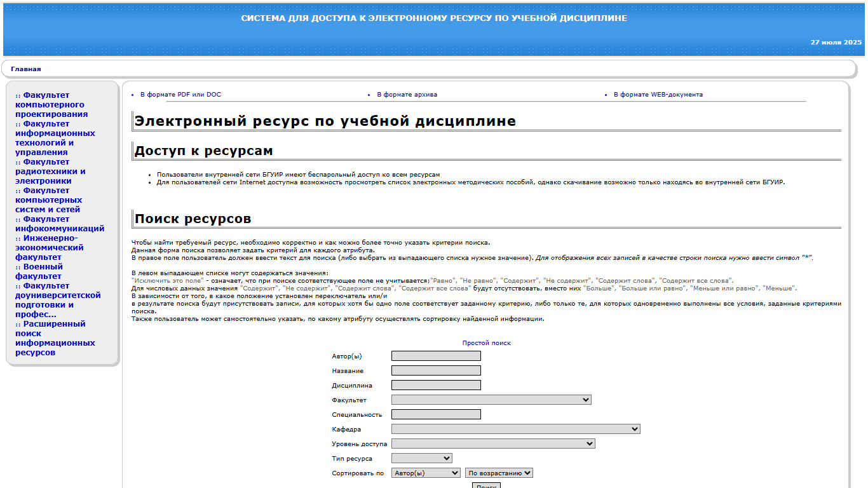Switch to Простой поиск
Viewport: 868px width, 488px height.
[487, 343]
